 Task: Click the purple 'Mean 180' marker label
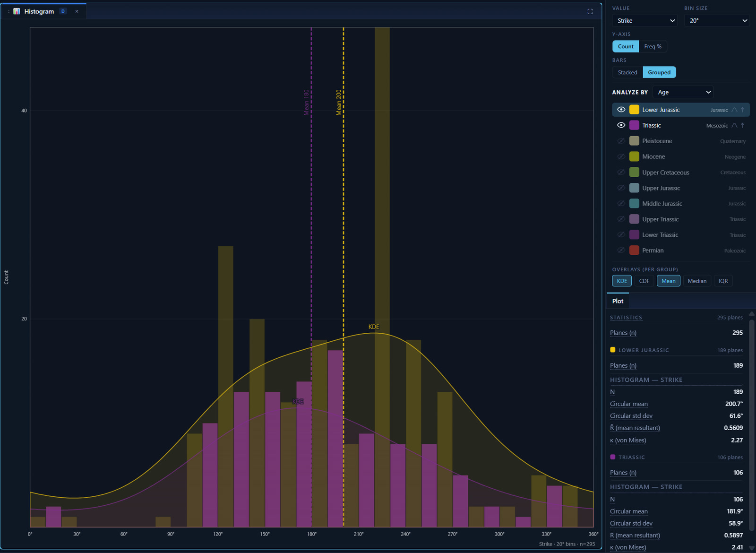[306, 103]
